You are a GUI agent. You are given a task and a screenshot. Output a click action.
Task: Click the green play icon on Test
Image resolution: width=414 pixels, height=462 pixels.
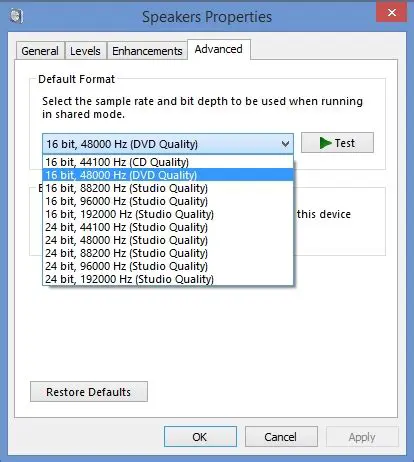pos(325,143)
